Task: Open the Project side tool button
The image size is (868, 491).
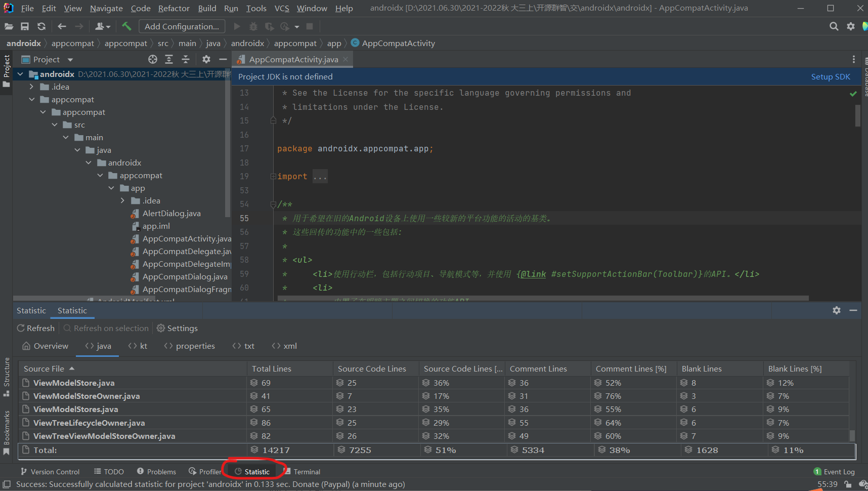Action: (7, 70)
